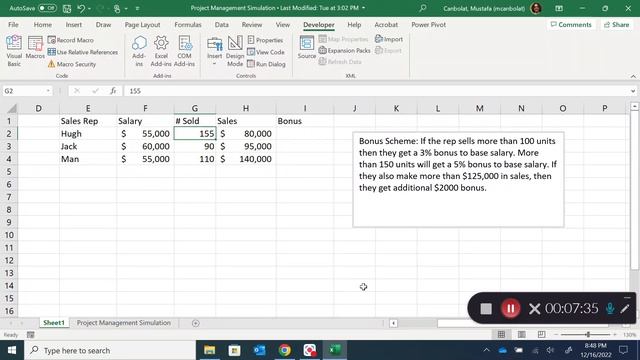This screenshot has width=640, height=360.
Task: Open the File tab
Action: (x=13, y=24)
